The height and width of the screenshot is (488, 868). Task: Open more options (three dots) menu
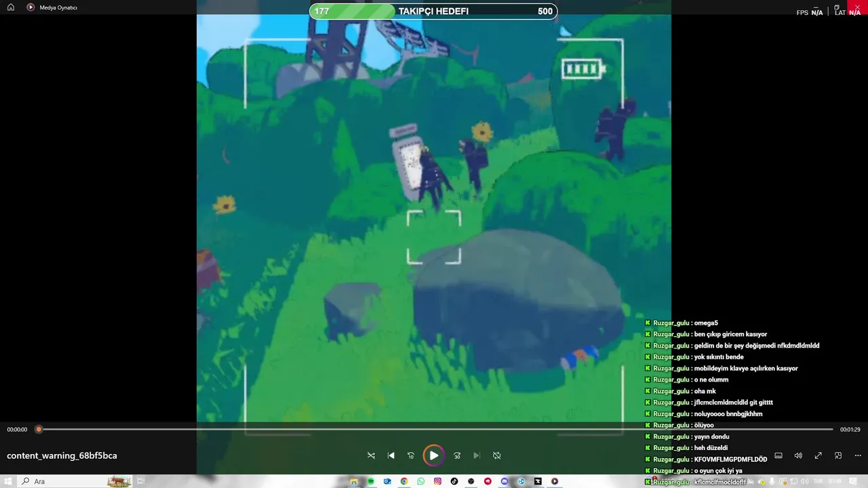tap(858, 455)
